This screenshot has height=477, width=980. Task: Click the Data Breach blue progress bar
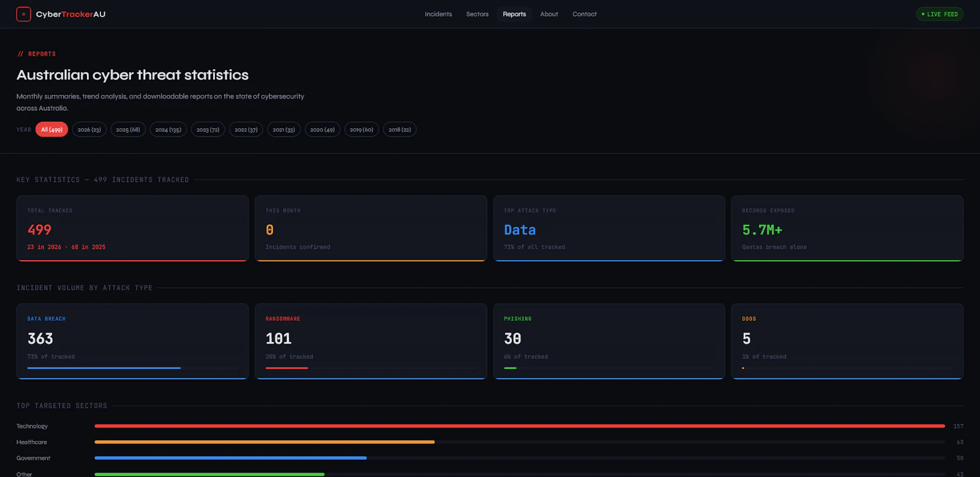(x=104, y=368)
